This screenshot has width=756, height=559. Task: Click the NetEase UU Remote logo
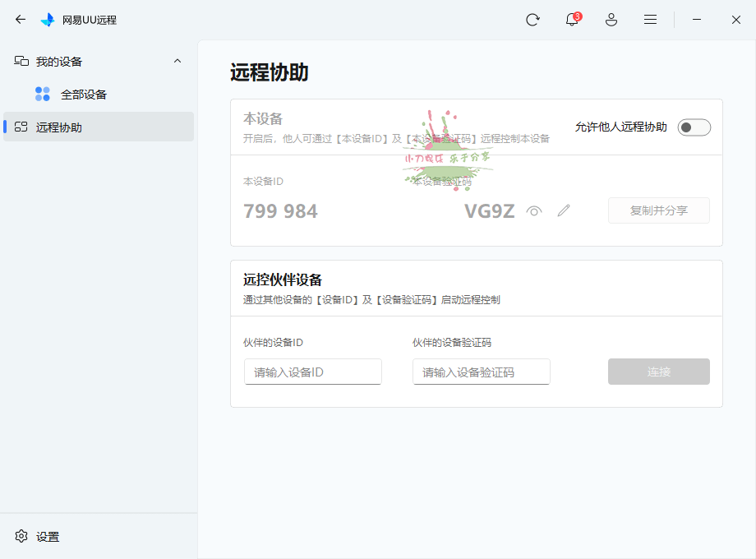pos(47,19)
